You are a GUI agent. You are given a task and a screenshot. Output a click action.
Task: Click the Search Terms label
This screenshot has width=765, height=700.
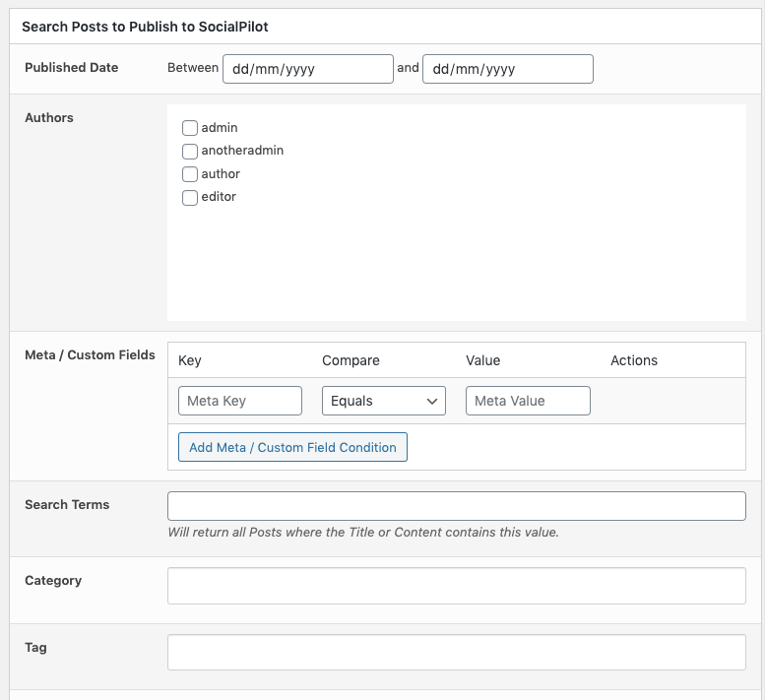(x=67, y=504)
